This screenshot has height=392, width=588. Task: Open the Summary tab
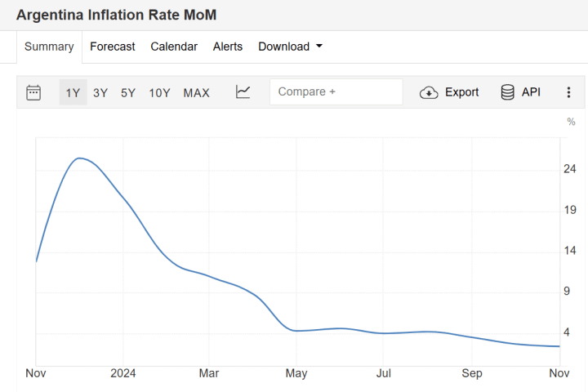click(x=49, y=47)
